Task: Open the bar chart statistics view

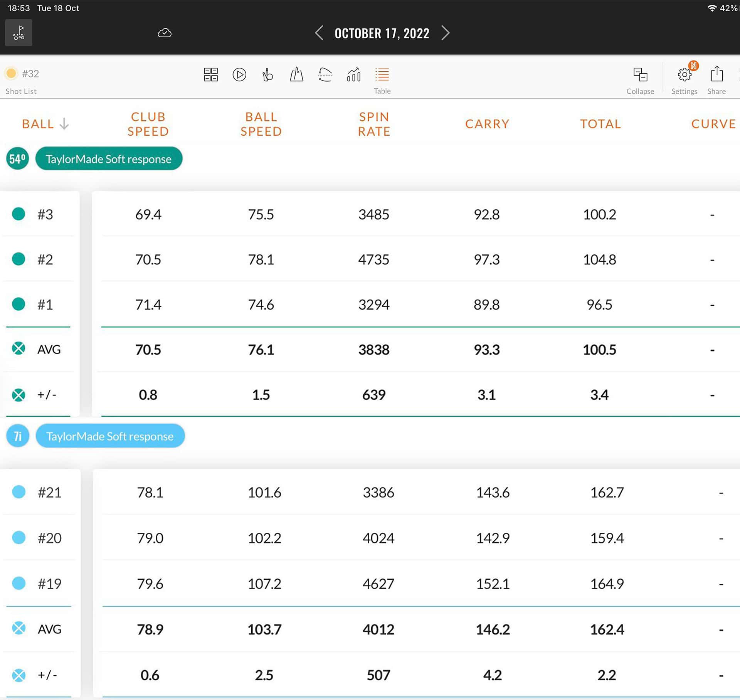Action: tap(353, 74)
